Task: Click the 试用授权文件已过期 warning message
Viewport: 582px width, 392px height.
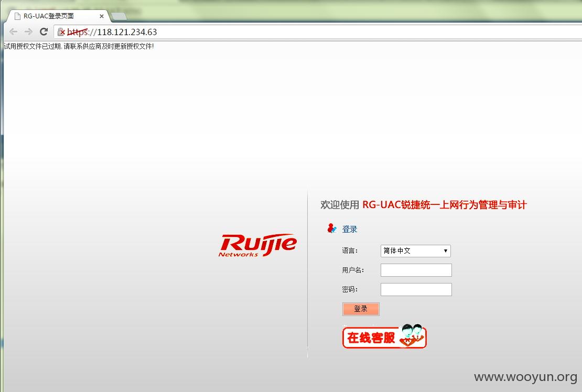Action: [x=79, y=46]
